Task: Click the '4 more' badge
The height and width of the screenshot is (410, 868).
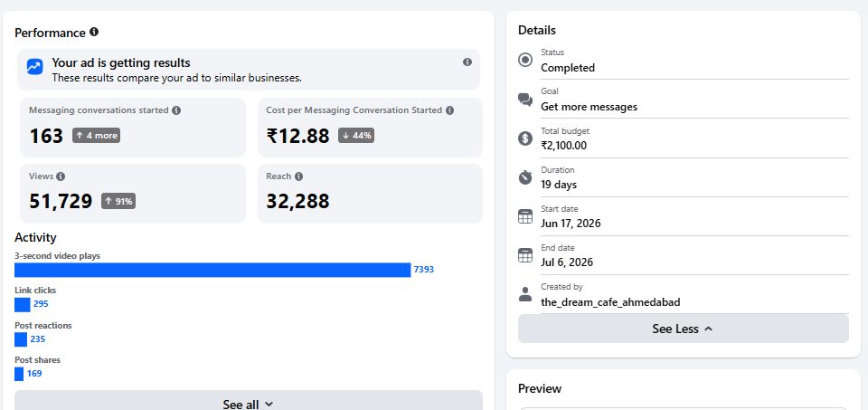Action: coord(97,135)
